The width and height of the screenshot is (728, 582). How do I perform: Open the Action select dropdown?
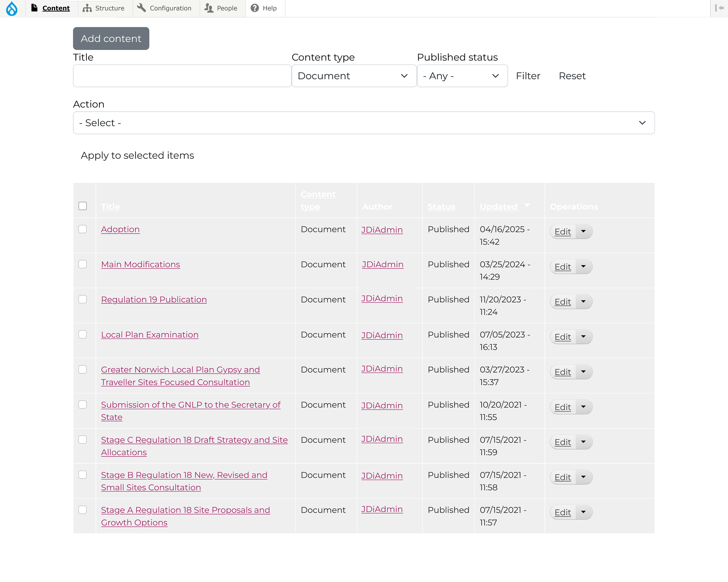363,123
